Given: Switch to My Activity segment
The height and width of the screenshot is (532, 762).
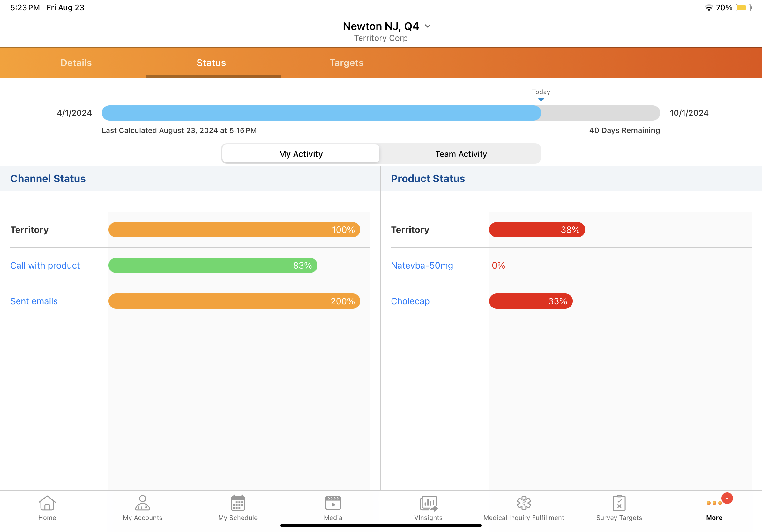Looking at the screenshot, I should pyautogui.click(x=301, y=154).
